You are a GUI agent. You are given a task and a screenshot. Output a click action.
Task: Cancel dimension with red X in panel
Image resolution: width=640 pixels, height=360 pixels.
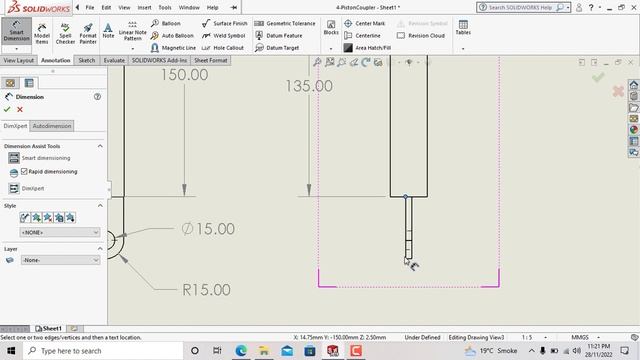(x=20, y=109)
